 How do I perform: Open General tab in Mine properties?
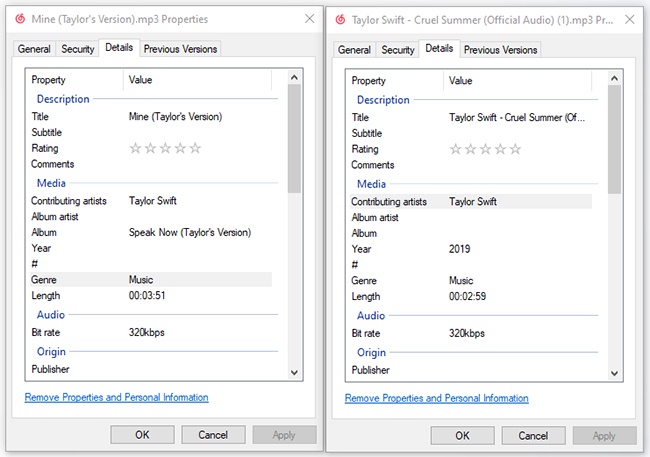tap(34, 49)
